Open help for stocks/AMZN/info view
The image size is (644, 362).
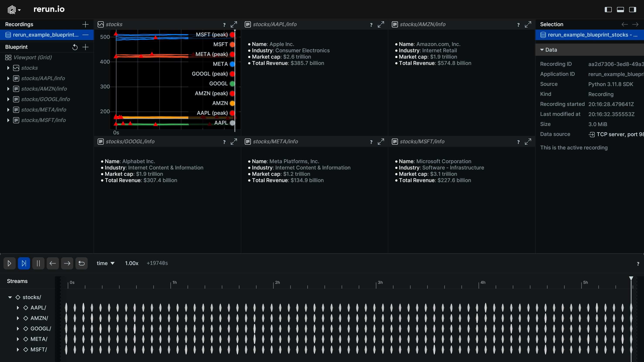coord(518,24)
